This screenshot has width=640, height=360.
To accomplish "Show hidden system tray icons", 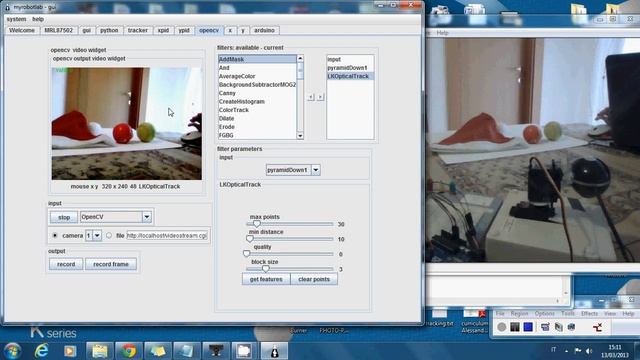I will point(566,351).
